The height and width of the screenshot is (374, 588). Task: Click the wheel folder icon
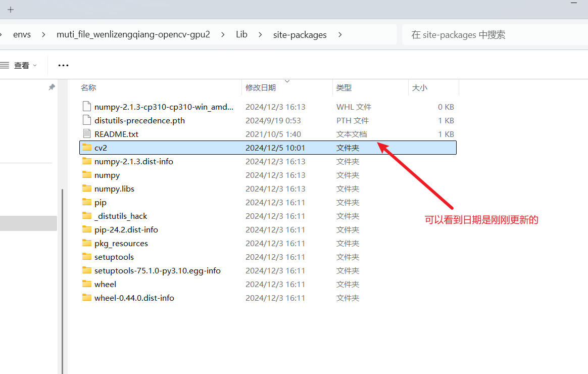[87, 284]
